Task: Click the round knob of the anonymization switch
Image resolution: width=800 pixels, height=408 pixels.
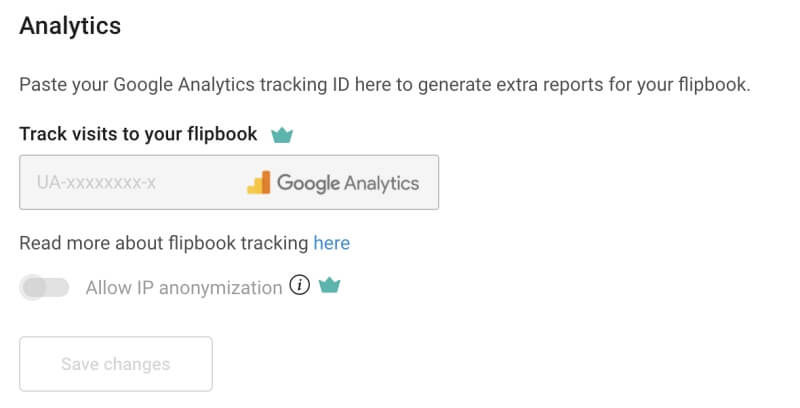Action: tap(34, 287)
